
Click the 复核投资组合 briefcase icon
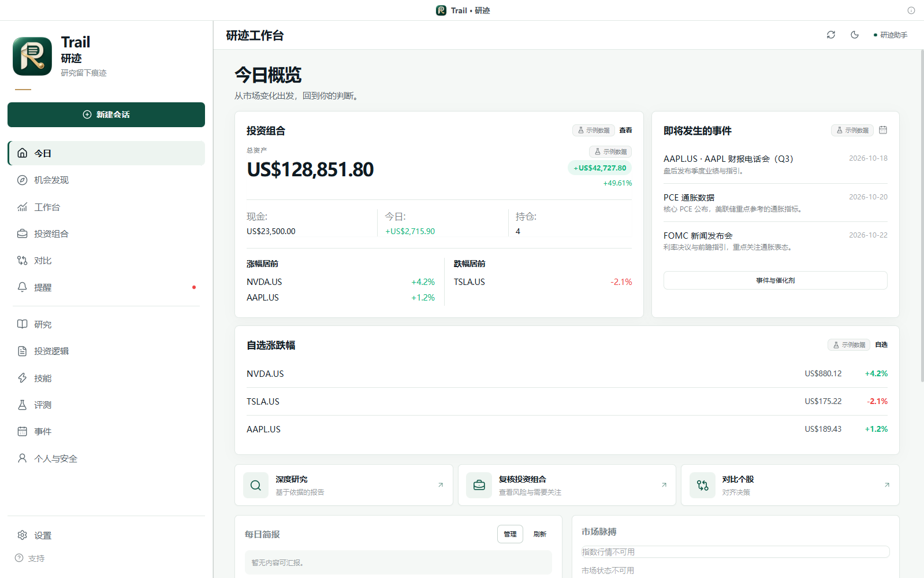click(479, 486)
